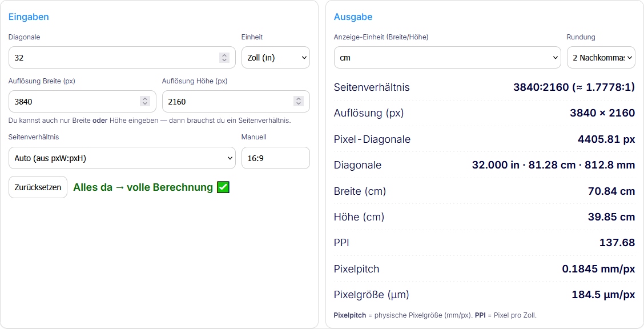The height and width of the screenshot is (329, 644).
Task: Click the Zurücksetzen button
Action: coord(38,187)
